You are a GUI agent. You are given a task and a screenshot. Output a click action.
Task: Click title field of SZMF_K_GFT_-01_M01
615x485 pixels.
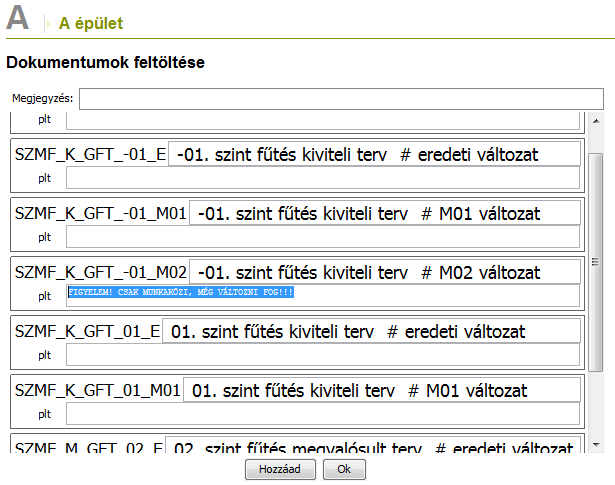385,214
